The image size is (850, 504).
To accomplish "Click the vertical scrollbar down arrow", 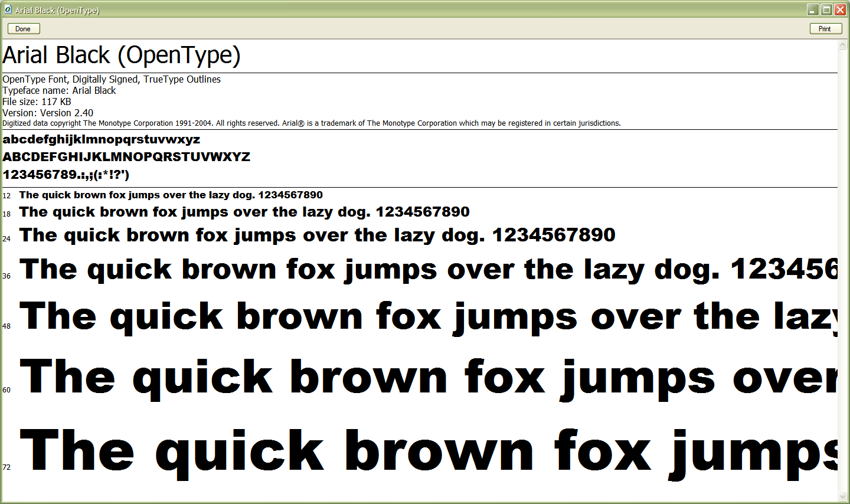I will coord(843,496).
